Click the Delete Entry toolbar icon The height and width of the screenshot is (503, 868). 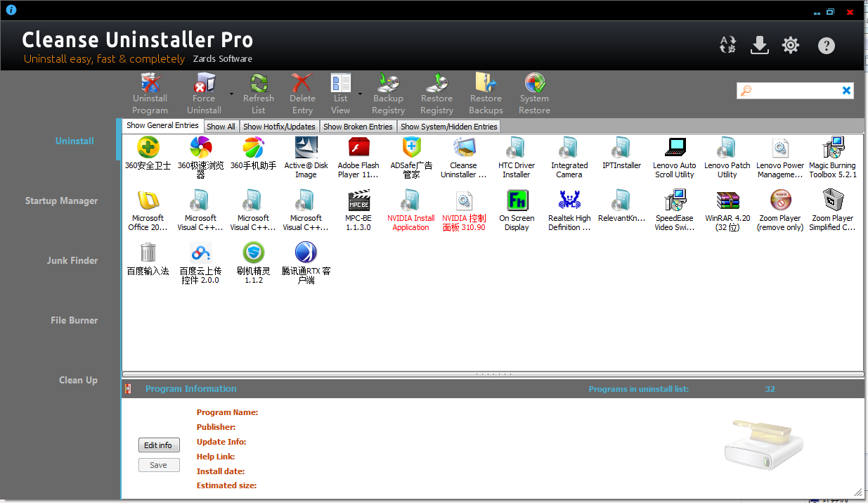[x=302, y=83]
